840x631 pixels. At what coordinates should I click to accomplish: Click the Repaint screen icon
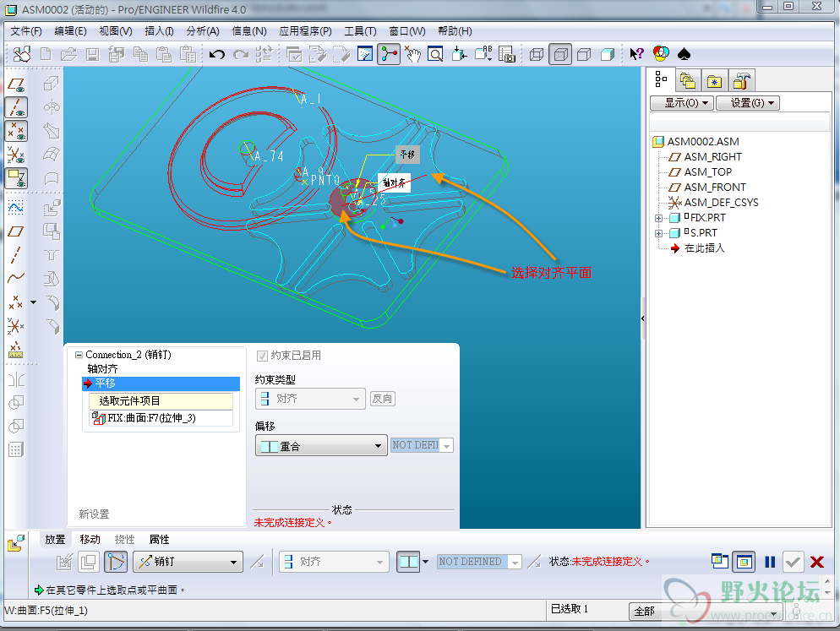click(x=365, y=54)
